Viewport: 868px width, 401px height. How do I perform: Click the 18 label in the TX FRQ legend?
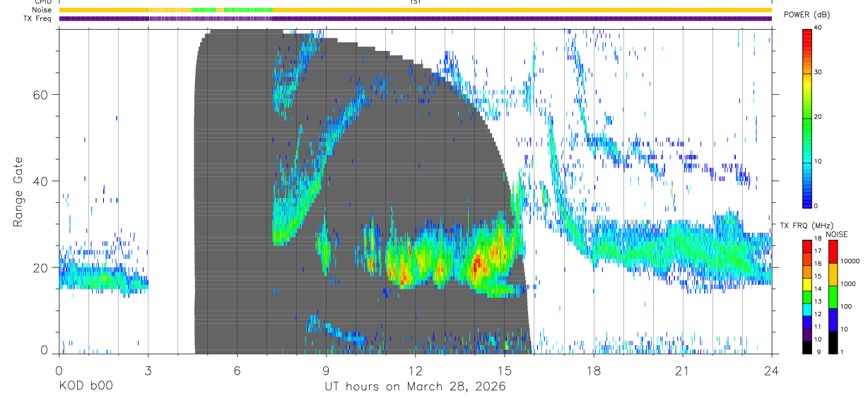818,238
